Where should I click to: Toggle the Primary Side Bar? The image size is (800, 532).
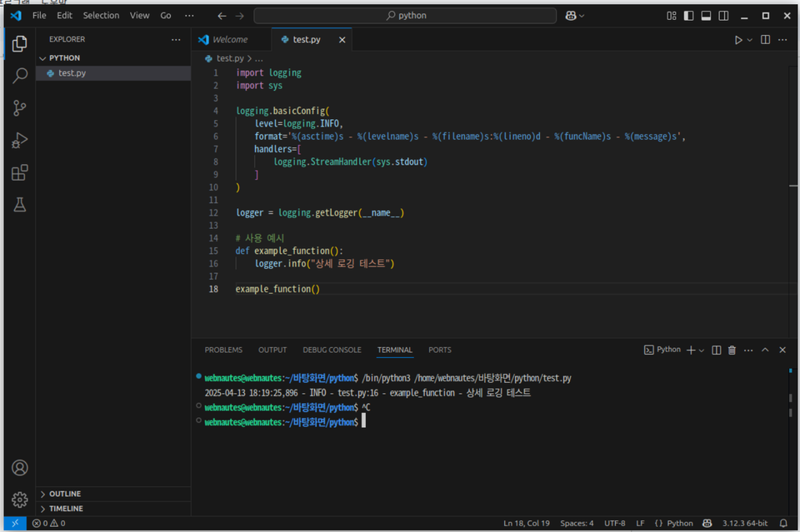point(689,16)
